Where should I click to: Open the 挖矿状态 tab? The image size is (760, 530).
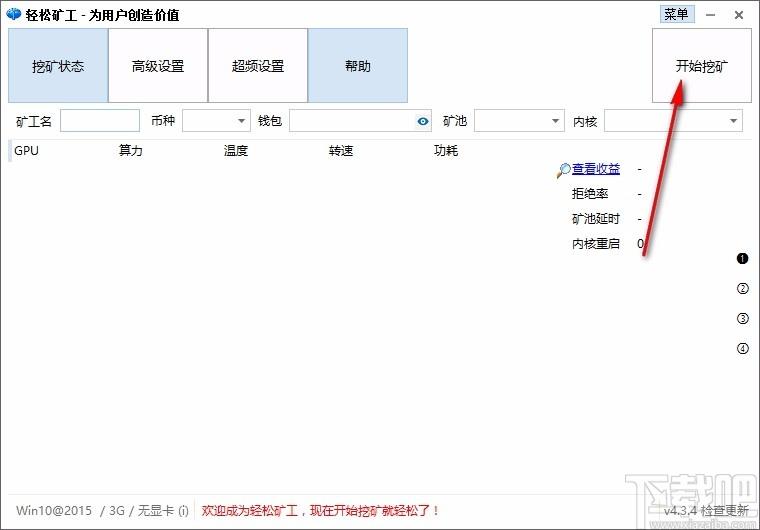[58, 65]
